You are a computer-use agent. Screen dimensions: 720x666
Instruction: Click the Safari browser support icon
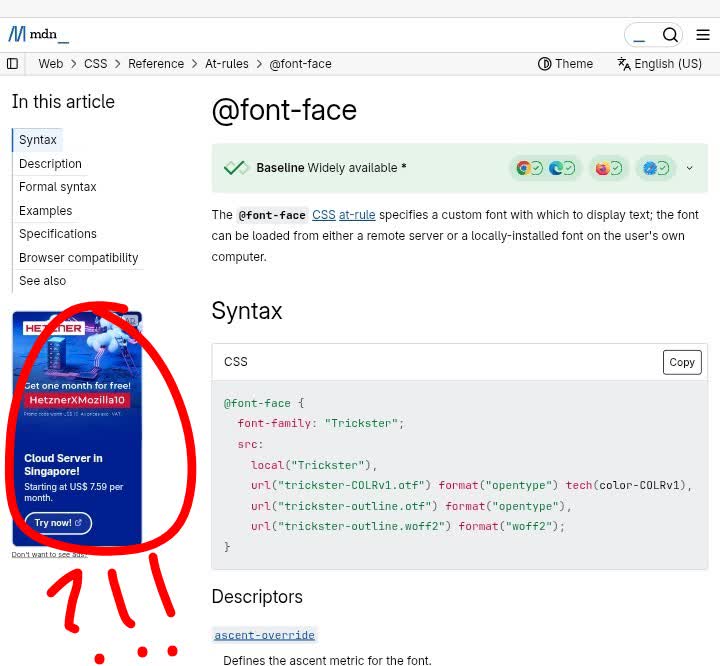(x=650, y=168)
